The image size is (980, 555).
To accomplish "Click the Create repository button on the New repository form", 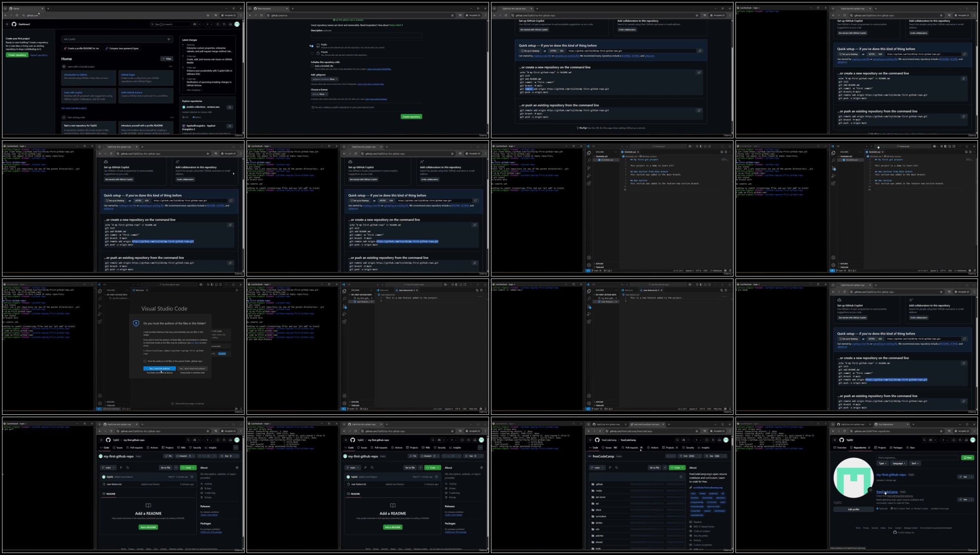I will [411, 116].
